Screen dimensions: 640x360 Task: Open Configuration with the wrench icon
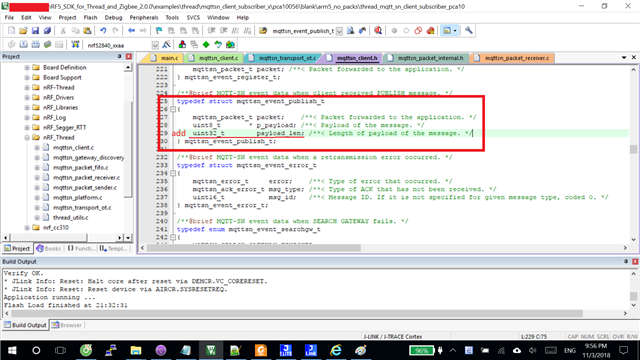[x=469, y=31]
